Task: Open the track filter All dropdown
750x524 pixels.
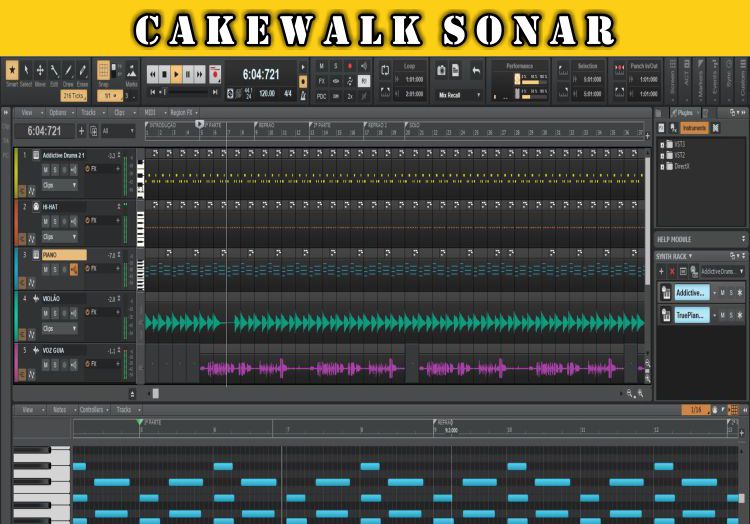Action: (118, 131)
